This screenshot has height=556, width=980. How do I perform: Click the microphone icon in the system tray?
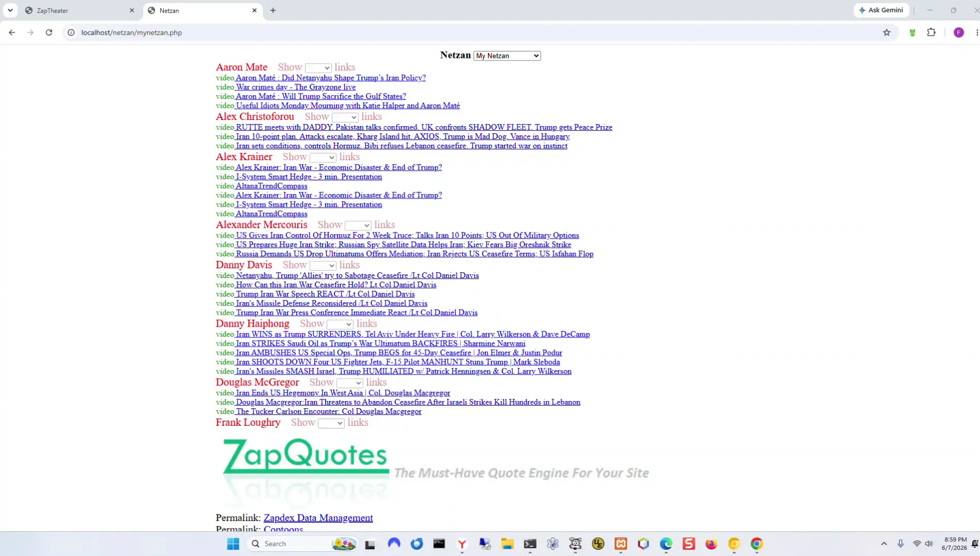(900, 544)
